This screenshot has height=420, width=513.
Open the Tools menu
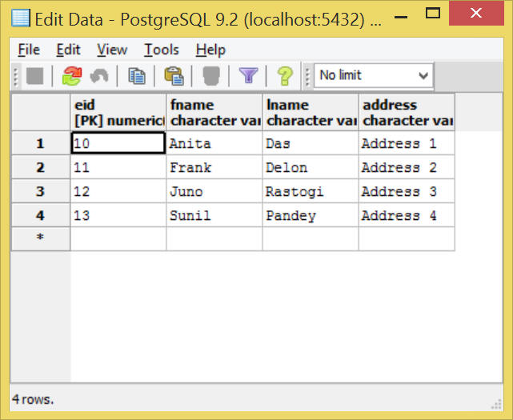pos(161,50)
